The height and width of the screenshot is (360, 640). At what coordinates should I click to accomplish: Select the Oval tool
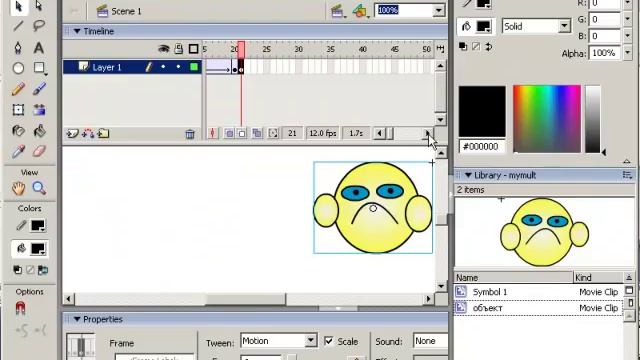[x=18, y=68]
